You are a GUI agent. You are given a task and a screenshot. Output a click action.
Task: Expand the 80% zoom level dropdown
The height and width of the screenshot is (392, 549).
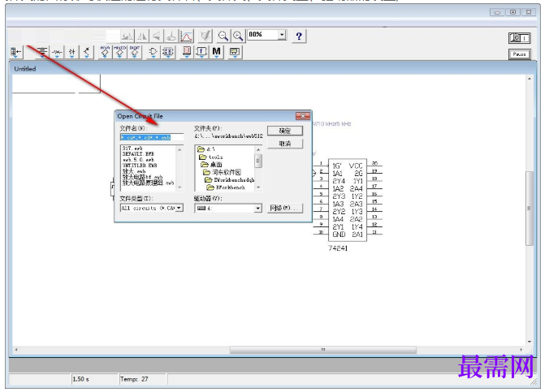coord(282,34)
